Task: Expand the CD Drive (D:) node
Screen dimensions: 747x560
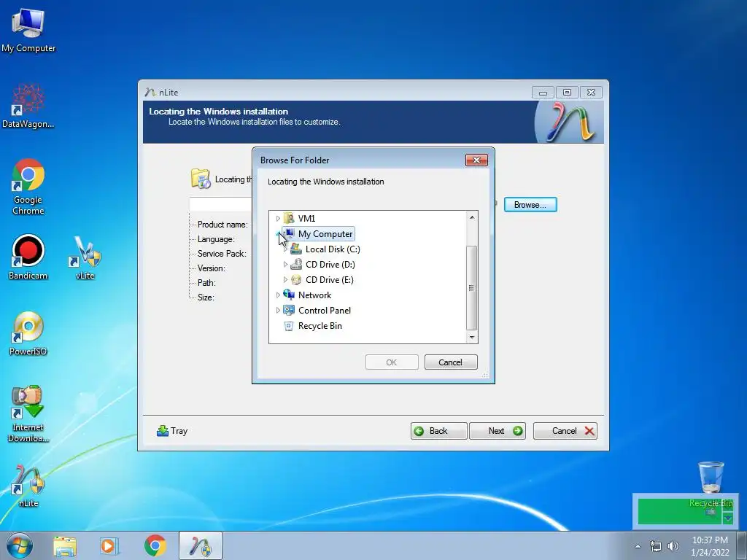Action: click(285, 264)
